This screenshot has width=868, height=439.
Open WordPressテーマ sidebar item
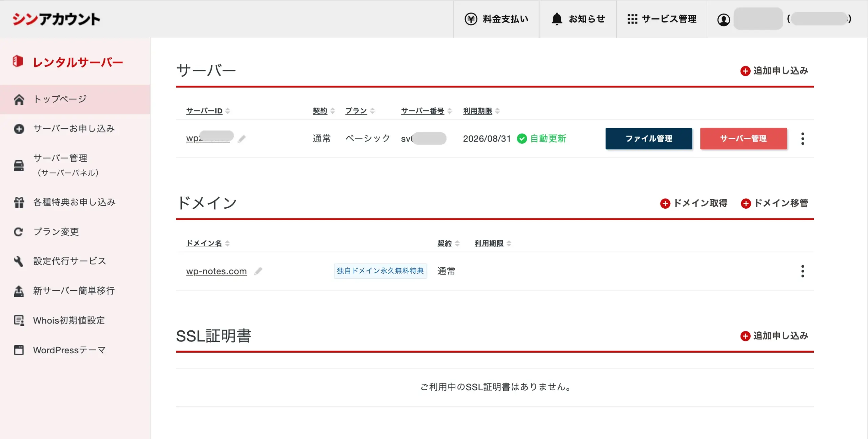(69, 350)
